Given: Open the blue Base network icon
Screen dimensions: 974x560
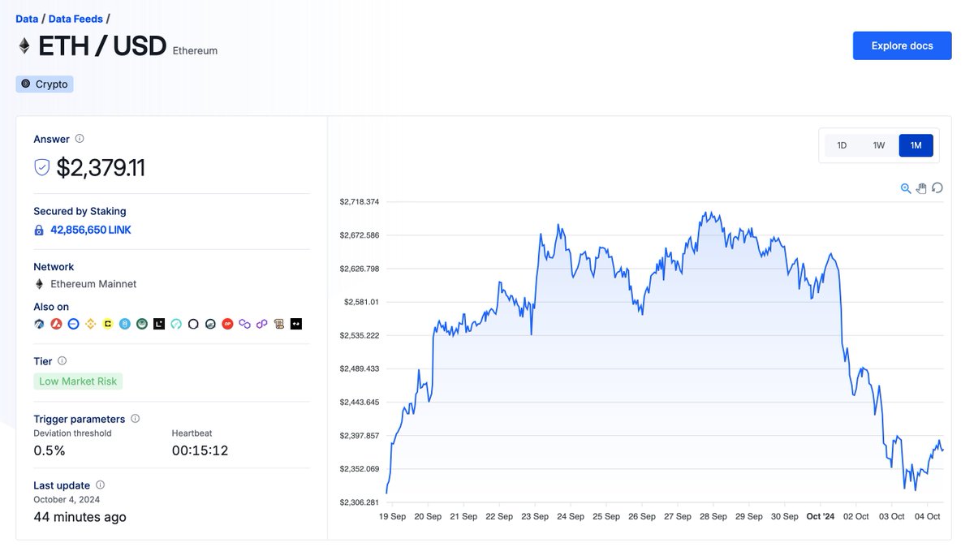Looking at the screenshot, I should 73,324.
